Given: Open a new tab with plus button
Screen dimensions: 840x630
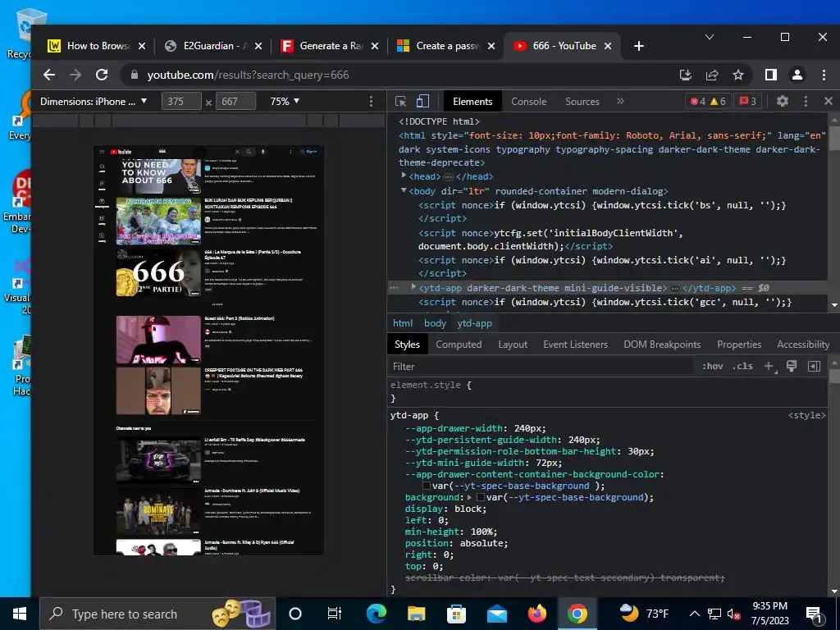Looking at the screenshot, I should tap(638, 46).
